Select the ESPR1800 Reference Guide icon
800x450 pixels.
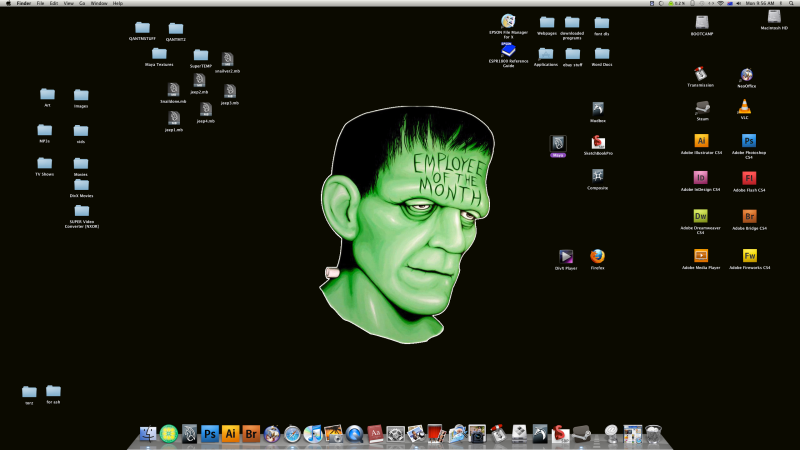pyautogui.click(x=508, y=50)
